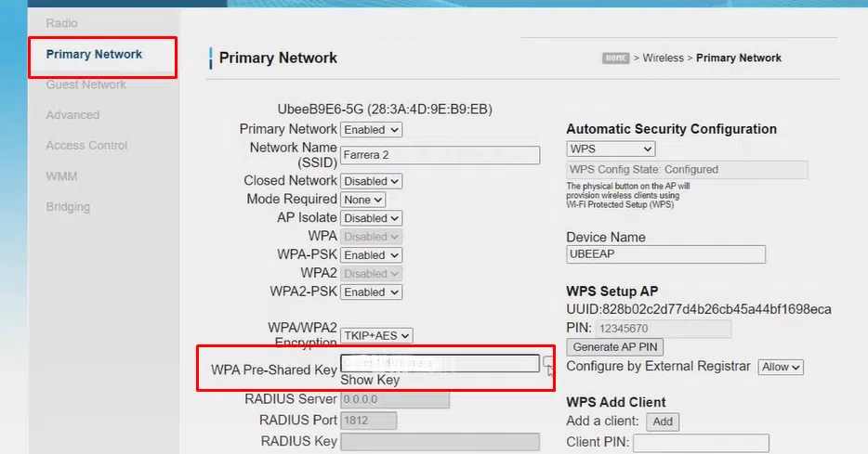Image resolution: width=868 pixels, height=454 pixels.
Task: Expand the Configure by External Registrar dropdown
Action: coord(781,367)
